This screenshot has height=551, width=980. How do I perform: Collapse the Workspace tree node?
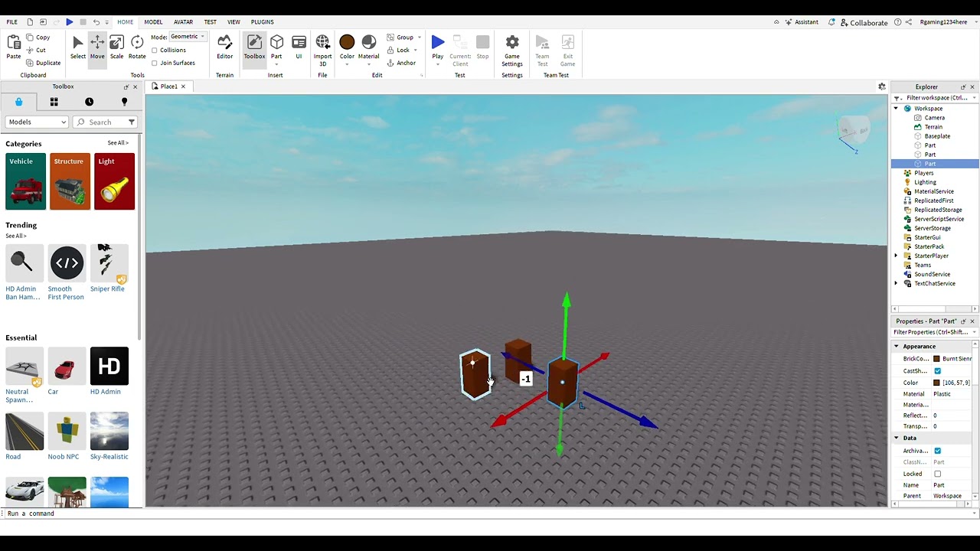point(897,109)
